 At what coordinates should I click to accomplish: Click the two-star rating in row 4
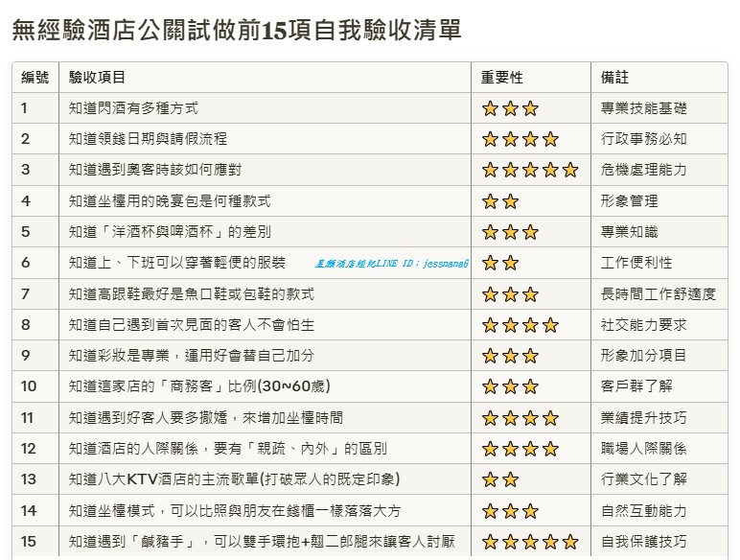click(499, 201)
